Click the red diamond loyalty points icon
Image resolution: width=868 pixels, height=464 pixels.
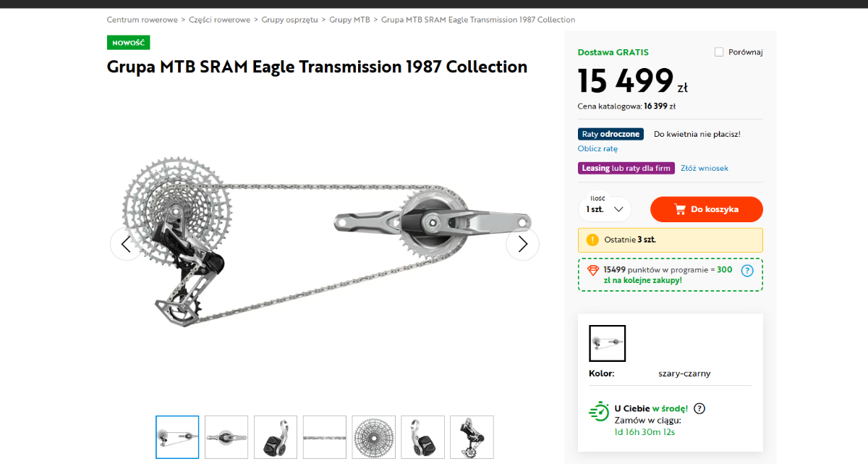tap(592, 270)
